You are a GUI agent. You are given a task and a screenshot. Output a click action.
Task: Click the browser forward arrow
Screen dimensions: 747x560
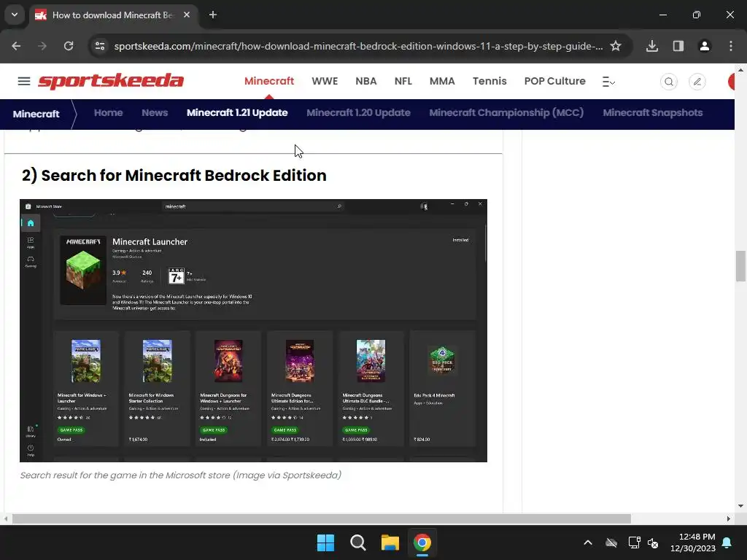point(42,46)
